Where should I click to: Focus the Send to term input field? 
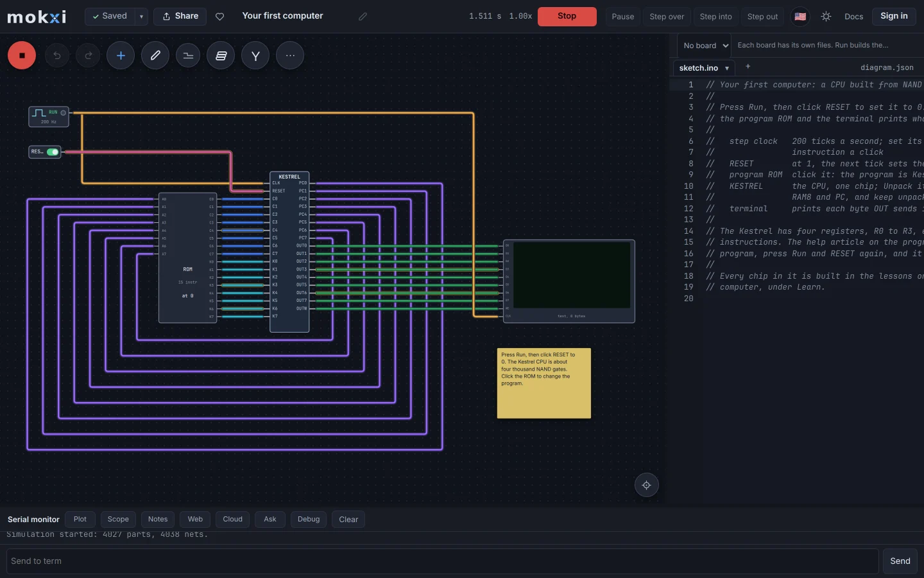point(442,561)
